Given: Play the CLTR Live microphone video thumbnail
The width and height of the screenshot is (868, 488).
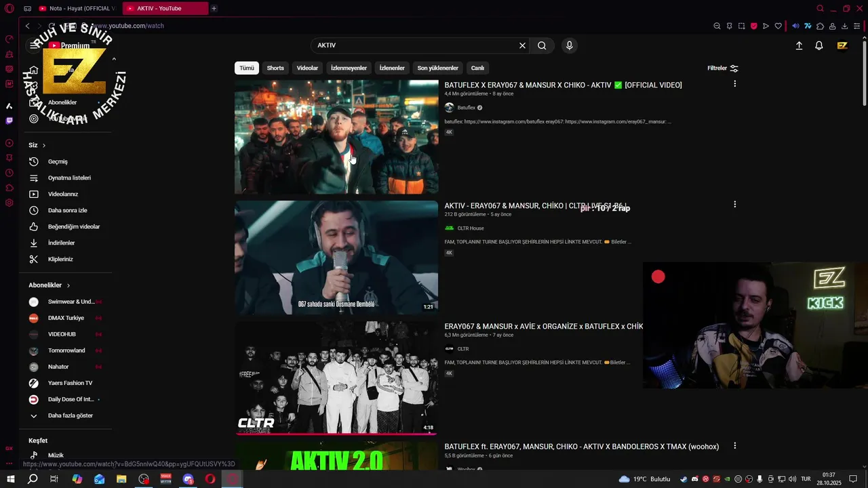Looking at the screenshot, I should pyautogui.click(x=336, y=258).
